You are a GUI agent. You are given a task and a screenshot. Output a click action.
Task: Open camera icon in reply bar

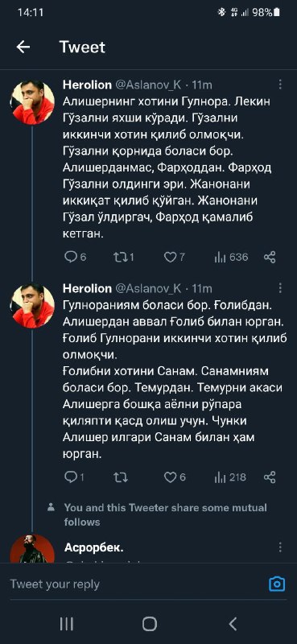[x=277, y=584]
